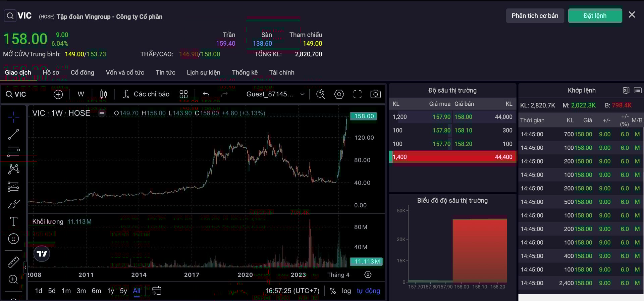The height and width of the screenshot is (301, 644).
Task: Click the quick search lightning icon
Action: [321, 94]
